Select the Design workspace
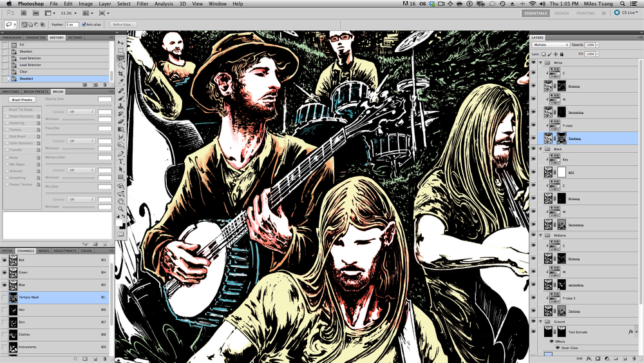This screenshot has width=644, height=363. click(x=562, y=13)
